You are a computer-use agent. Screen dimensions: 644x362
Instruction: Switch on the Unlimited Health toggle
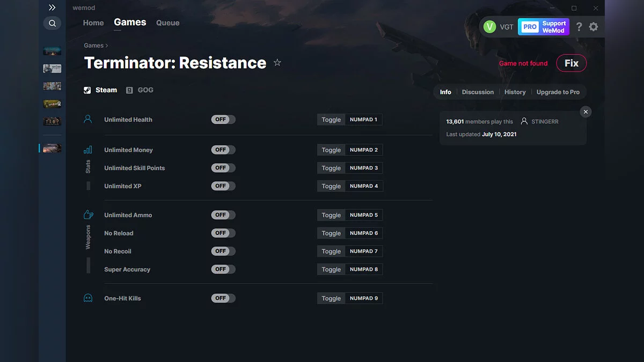pos(223,119)
